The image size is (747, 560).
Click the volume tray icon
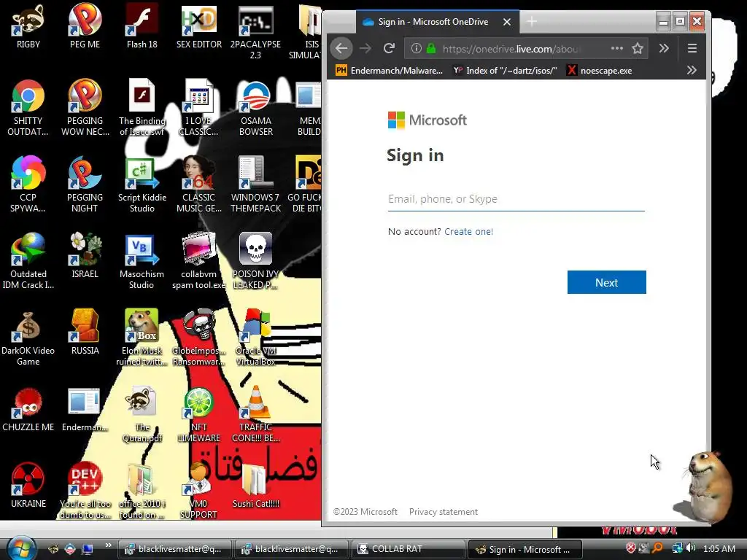click(x=691, y=548)
